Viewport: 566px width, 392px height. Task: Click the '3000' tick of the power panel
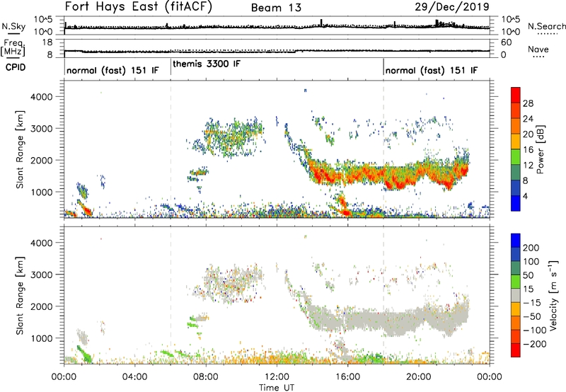tap(42, 129)
